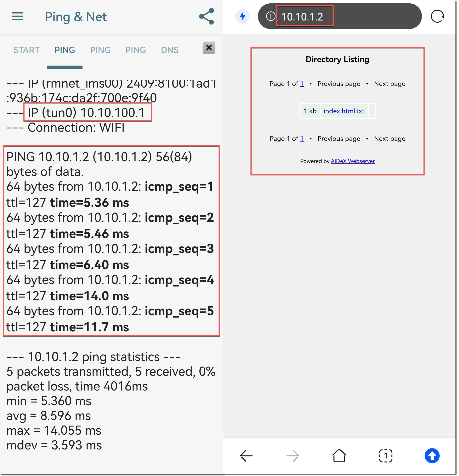
Task: Follow the AIDeX Webserver link
Action: pyautogui.click(x=353, y=161)
